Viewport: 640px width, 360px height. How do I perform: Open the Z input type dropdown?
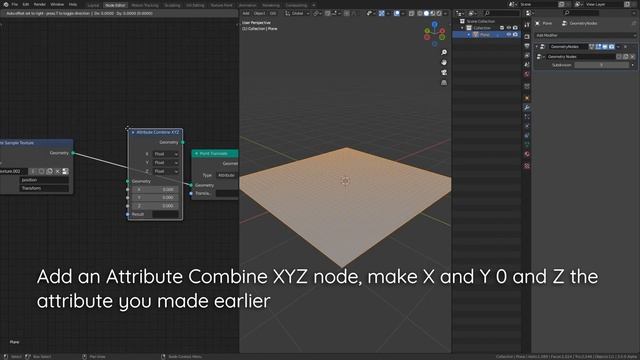(166, 171)
